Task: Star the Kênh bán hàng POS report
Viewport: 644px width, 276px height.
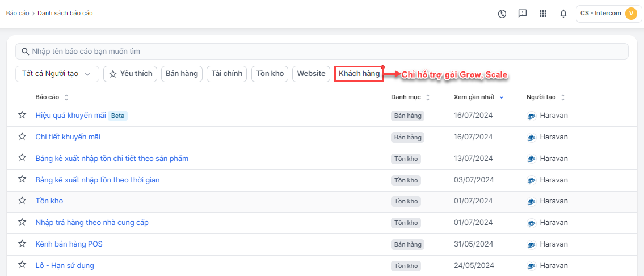Action: coord(22,244)
